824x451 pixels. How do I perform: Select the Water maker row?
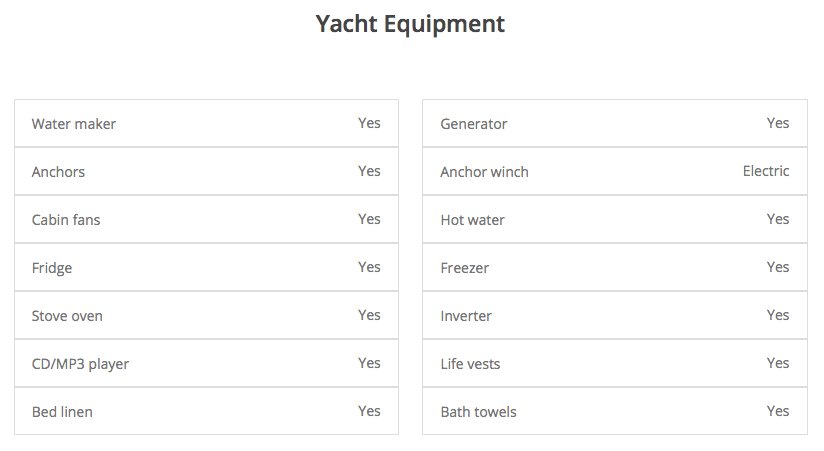click(x=206, y=124)
